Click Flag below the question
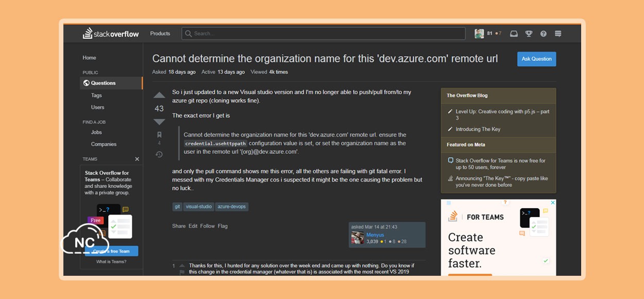This screenshot has height=299, width=644. coord(223,226)
